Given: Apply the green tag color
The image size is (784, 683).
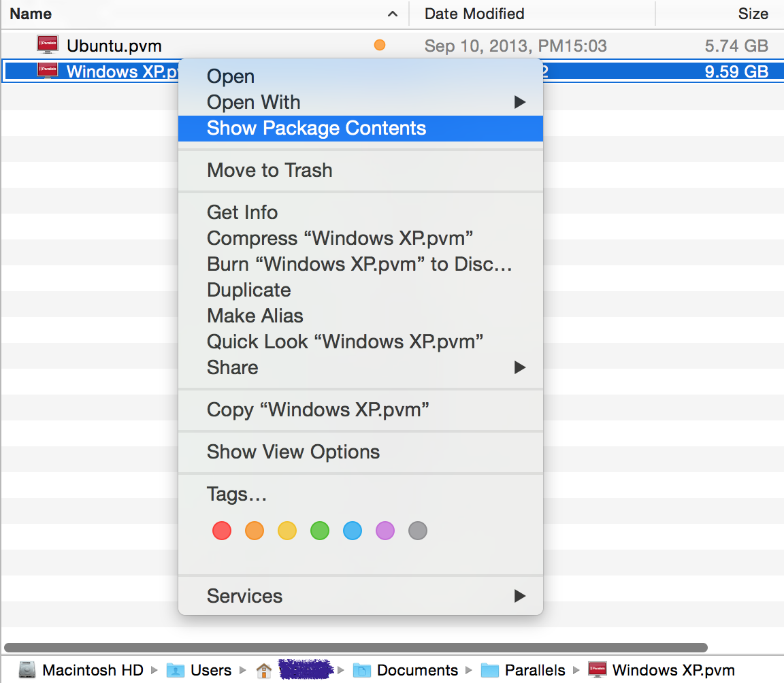Looking at the screenshot, I should tap(320, 531).
